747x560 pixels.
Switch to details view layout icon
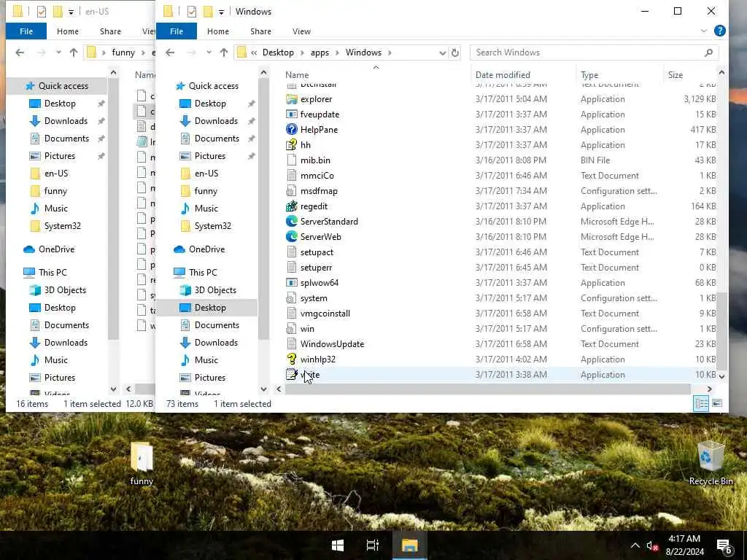tap(701, 404)
